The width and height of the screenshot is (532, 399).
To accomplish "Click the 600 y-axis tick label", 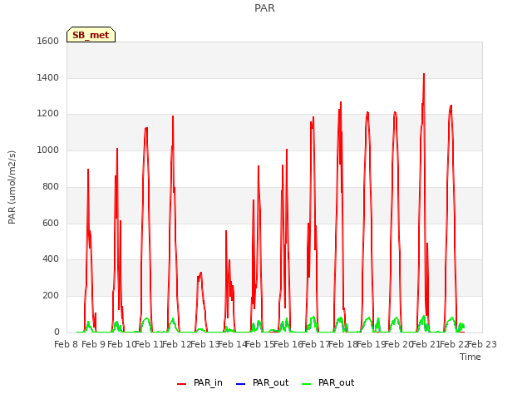I will 51,224.
